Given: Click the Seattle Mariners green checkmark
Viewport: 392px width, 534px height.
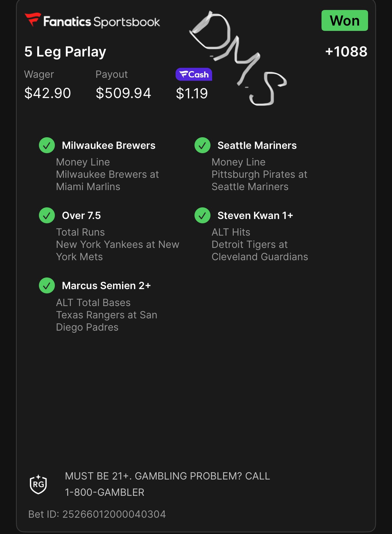Looking at the screenshot, I should coord(202,146).
